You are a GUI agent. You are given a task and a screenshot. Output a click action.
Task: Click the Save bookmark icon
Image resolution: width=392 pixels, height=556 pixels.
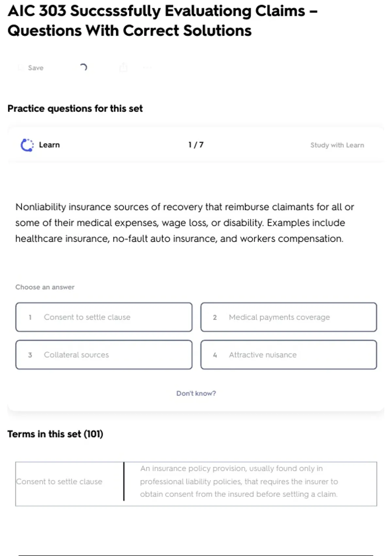[21, 68]
